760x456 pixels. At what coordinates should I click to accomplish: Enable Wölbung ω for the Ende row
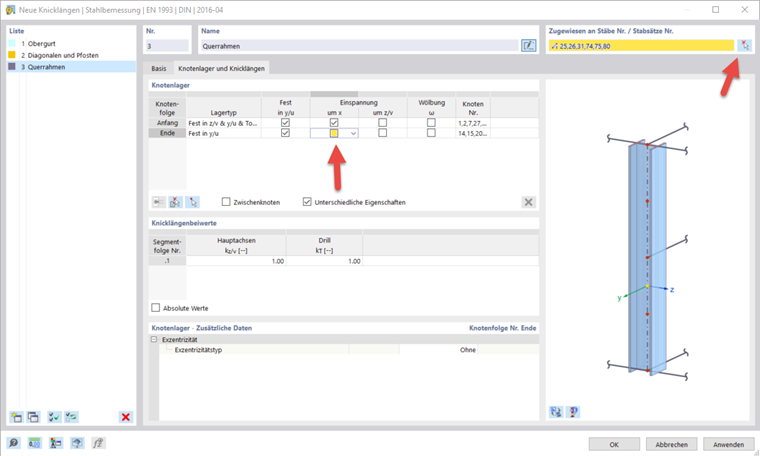pos(431,133)
